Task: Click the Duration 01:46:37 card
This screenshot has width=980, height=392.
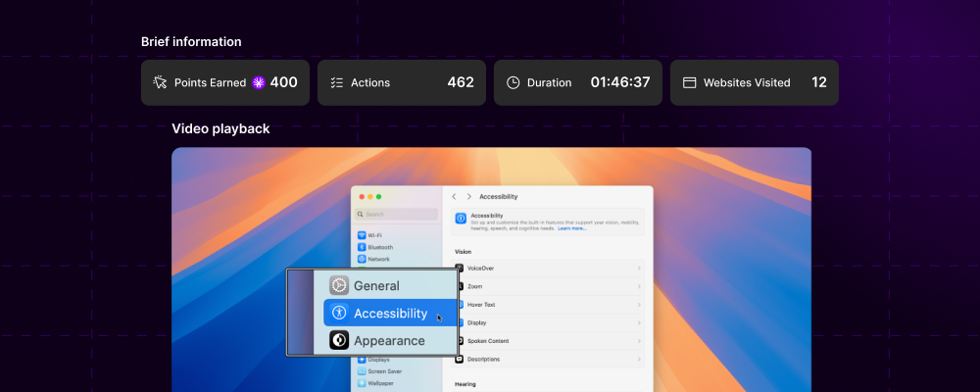Action: (x=577, y=82)
